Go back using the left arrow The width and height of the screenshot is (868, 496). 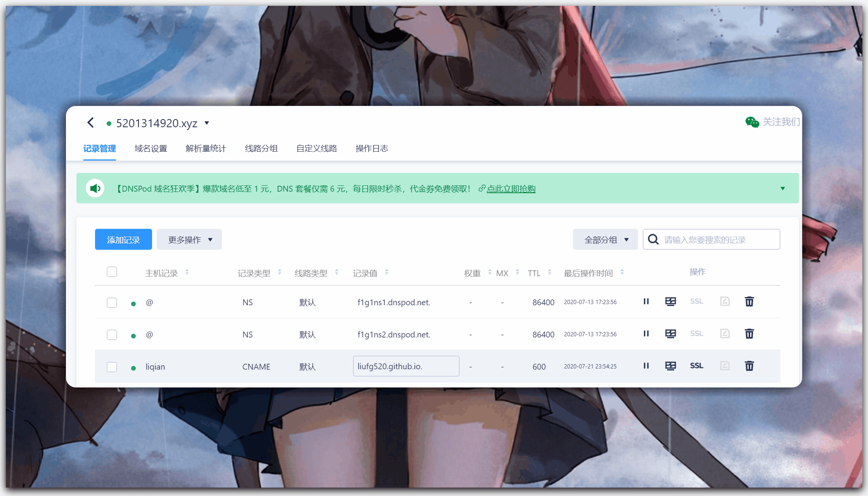(x=91, y=123)
